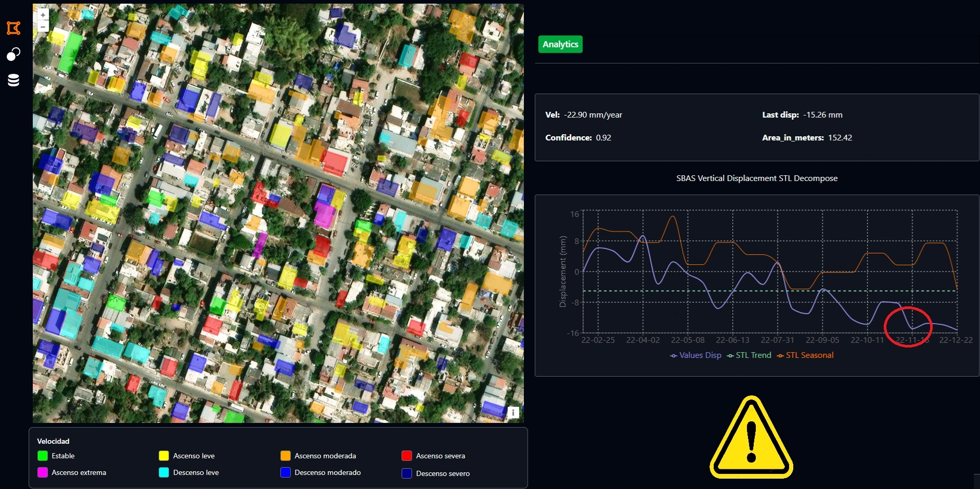This screenshot has height=489, width=980.
Task: Click the yellow Ascenso leve swatch
Action: pyautogui.click(x=164, y=456)
